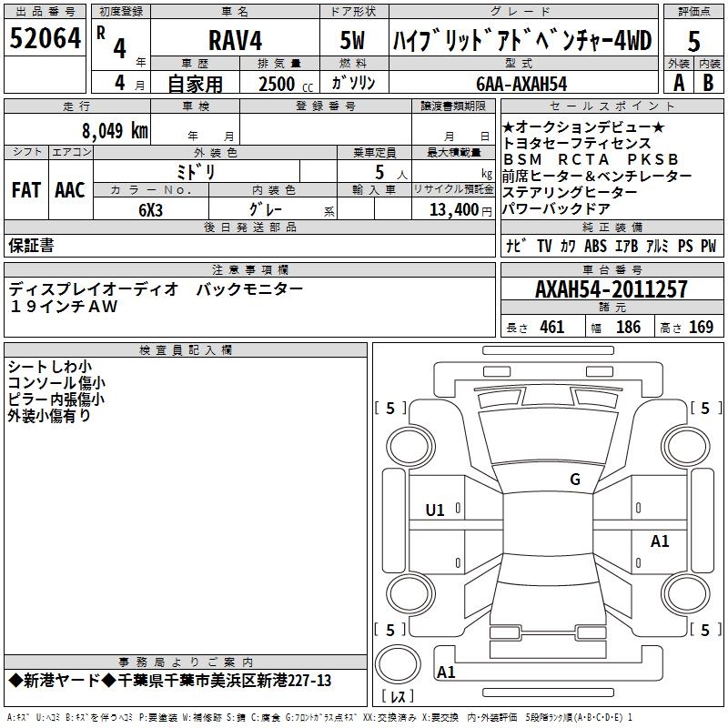Click the recycle deposit 13,400円
This screenshot has width=728, height=728.
pyautogui.click(x=460, y=210)
